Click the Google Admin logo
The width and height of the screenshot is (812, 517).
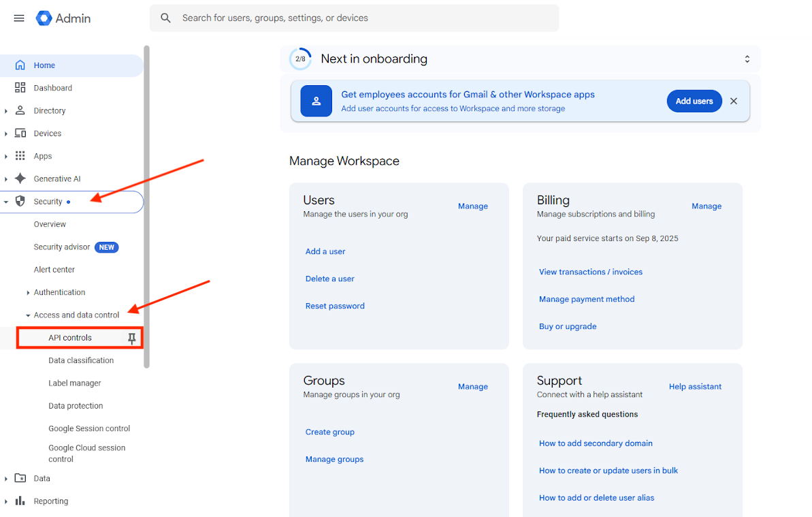(x=44, y=18)
